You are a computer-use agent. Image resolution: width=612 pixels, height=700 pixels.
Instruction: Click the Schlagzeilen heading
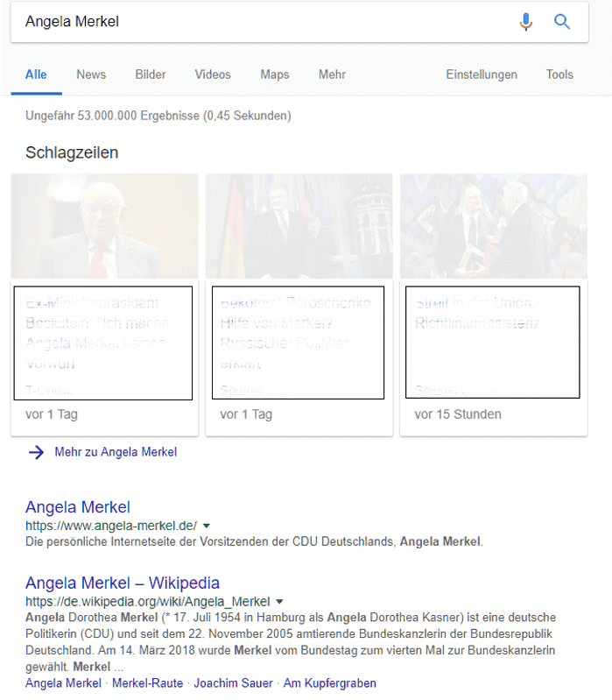pyautogui.click(x=72, y=152)
